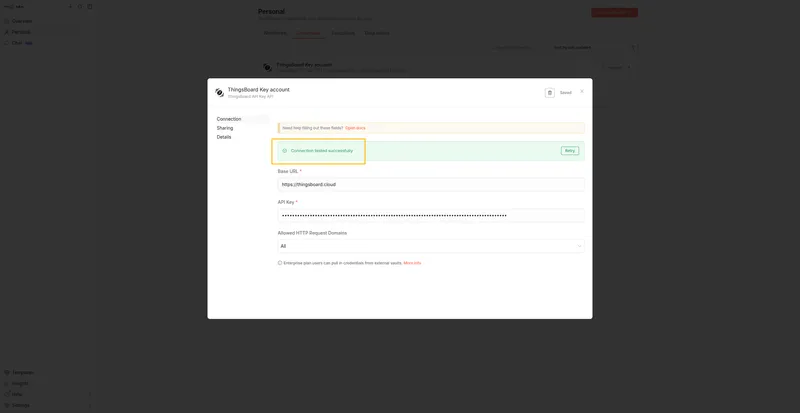
Task: Click the ThingsBoard icon in background list row
Action: tap(267, 67)
